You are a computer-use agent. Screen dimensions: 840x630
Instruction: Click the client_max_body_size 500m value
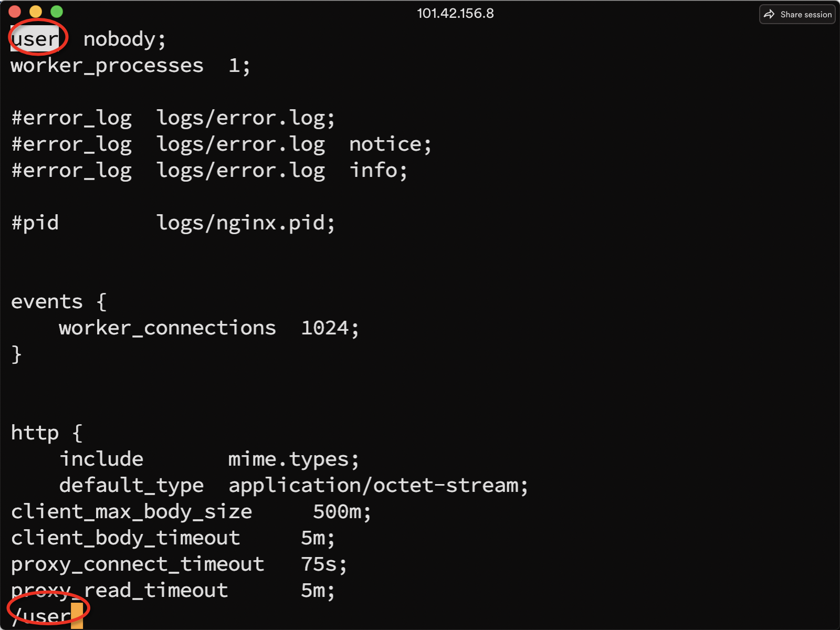tap(342, 512)
